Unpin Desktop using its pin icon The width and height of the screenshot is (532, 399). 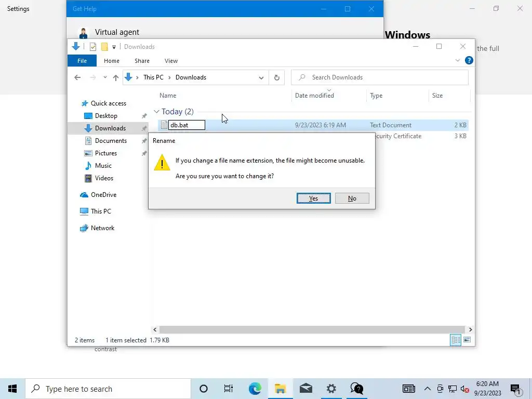click(144, 116)
